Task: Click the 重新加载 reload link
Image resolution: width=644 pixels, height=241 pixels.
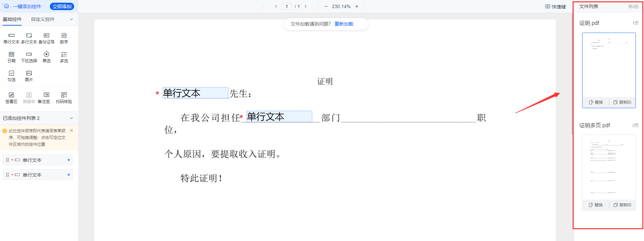Action: [x=344, y=24]
